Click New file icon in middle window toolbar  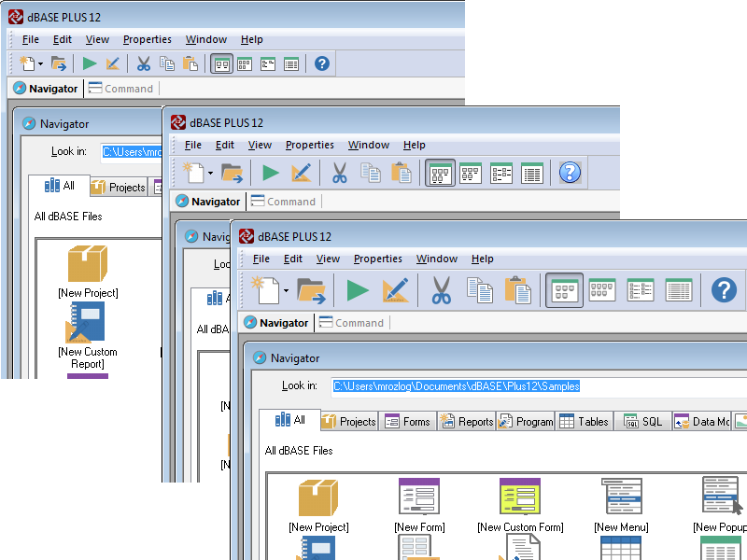194,173
